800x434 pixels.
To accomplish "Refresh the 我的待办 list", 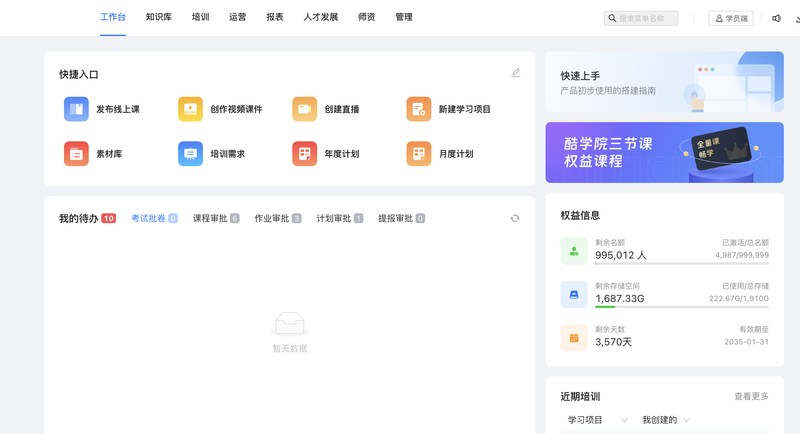I will coord(515,218).
